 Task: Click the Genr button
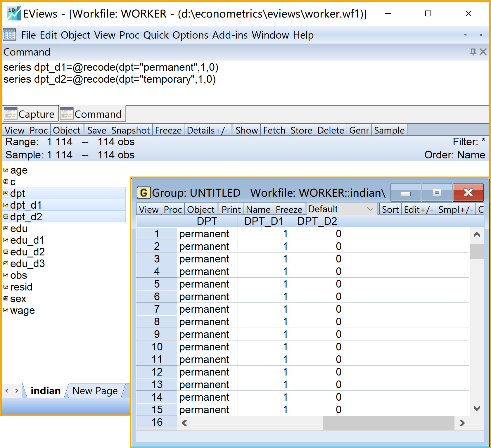pos(359,130)
